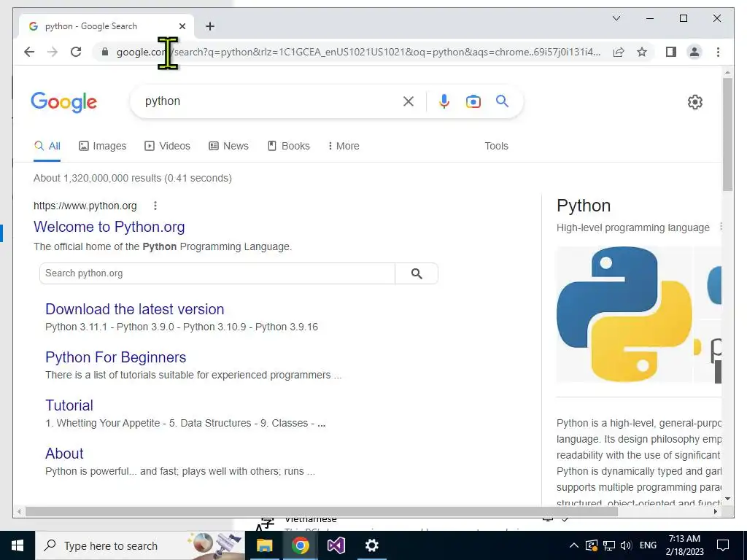
Task: Switch to Books results tab
Action: (x=289, y=146)
